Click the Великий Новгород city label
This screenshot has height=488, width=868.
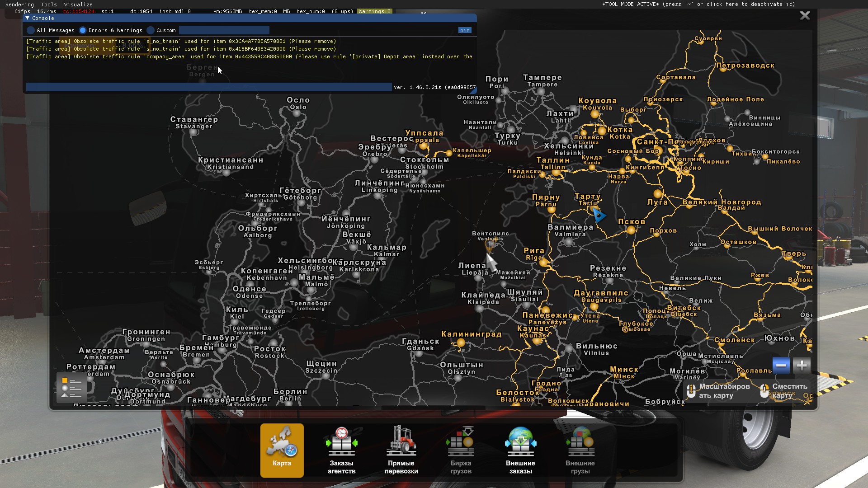click(722, 202)
